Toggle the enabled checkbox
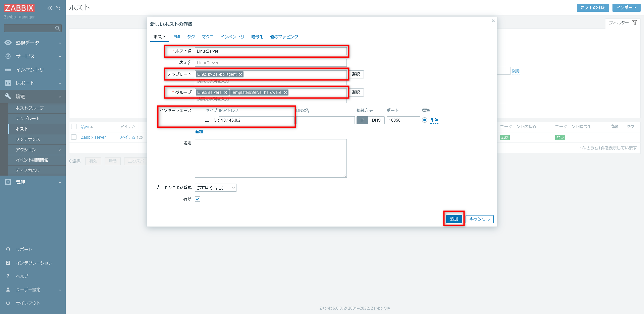The height and width of the screenshot is (314, 644). (198, 199)
